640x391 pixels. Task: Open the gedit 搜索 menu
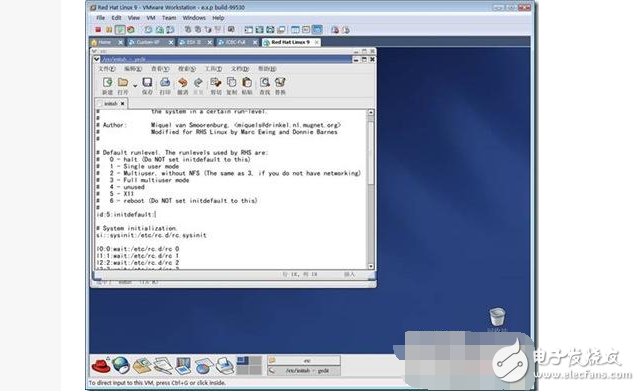click(187, 69)
